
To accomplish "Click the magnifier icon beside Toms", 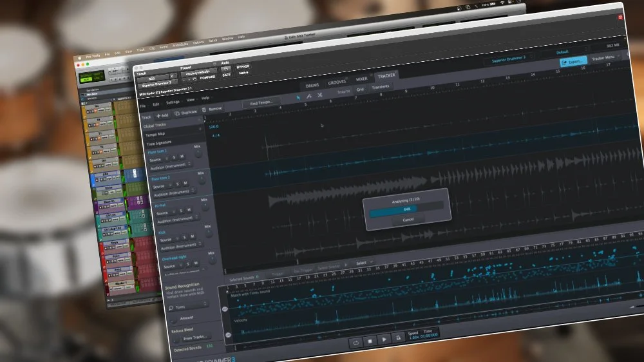I will 171,308.
